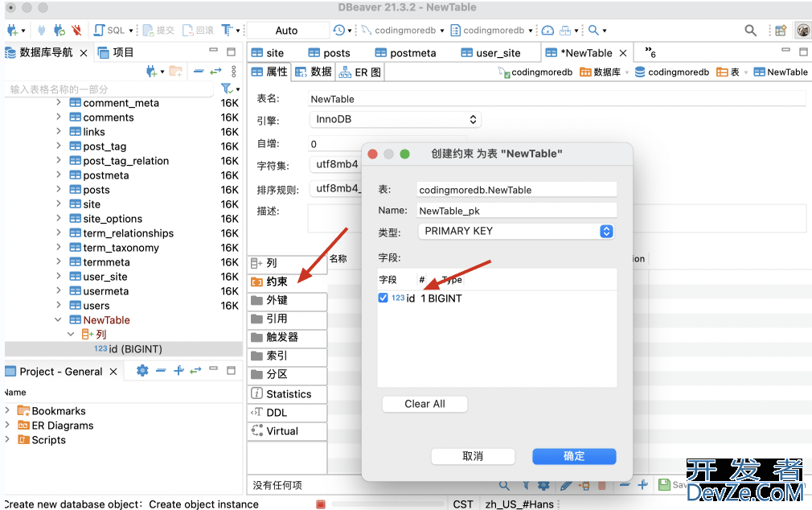Viewport: 812px width, 510px height.
Task: Click the red stop icon in status bar
Action: (x=321, y=504)
